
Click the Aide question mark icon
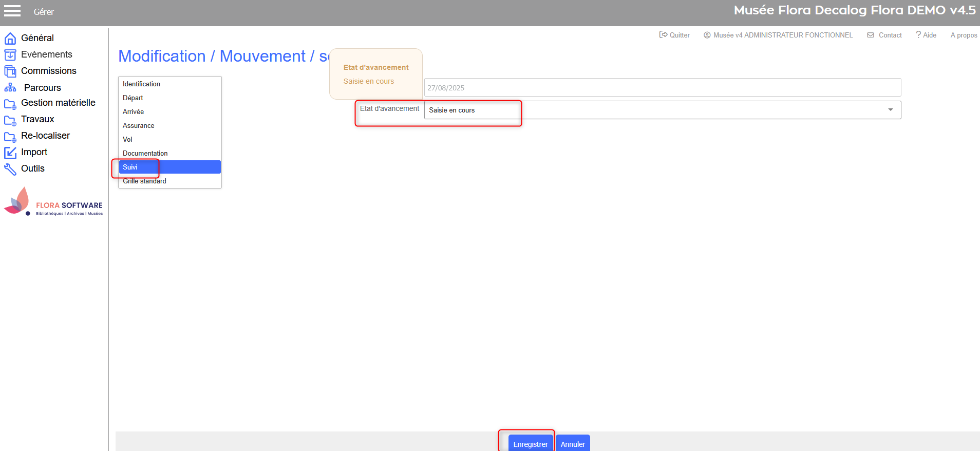point(918,34)
